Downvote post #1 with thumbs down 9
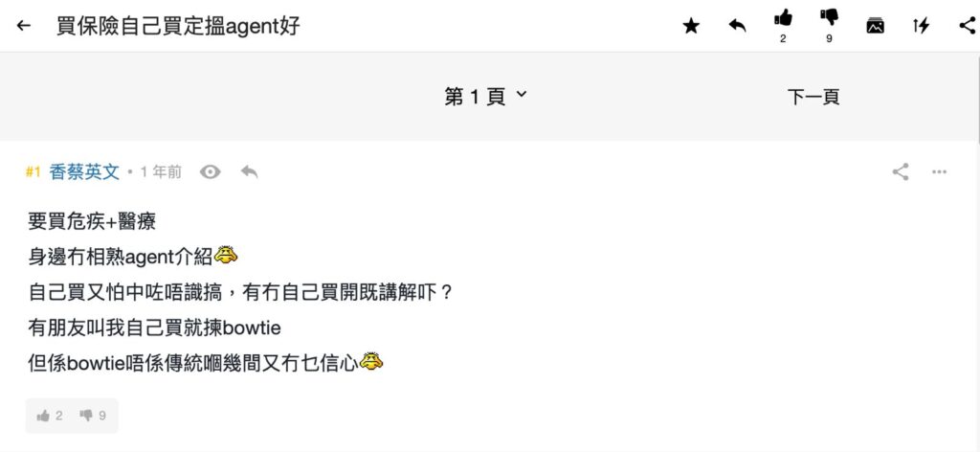 [x=93, y=416]
